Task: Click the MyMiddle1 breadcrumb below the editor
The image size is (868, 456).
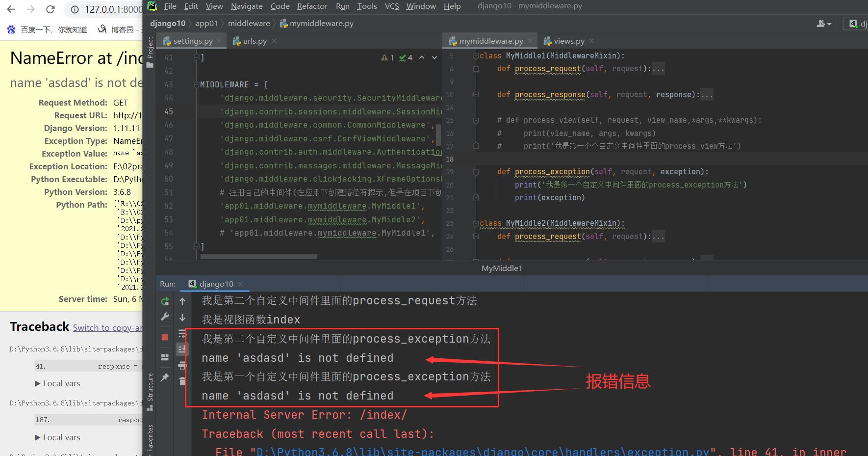Action: point(502,268)
